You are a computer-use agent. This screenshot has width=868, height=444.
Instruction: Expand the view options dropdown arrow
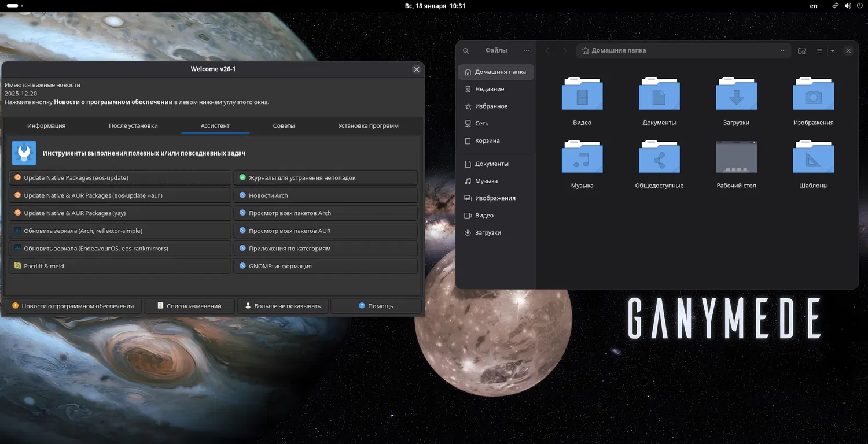[833, 51]
